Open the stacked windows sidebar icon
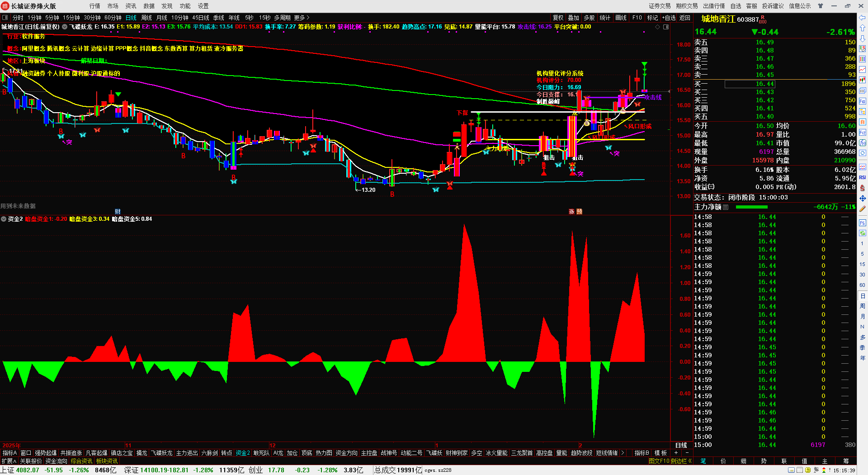 click(x=862, y=90)
